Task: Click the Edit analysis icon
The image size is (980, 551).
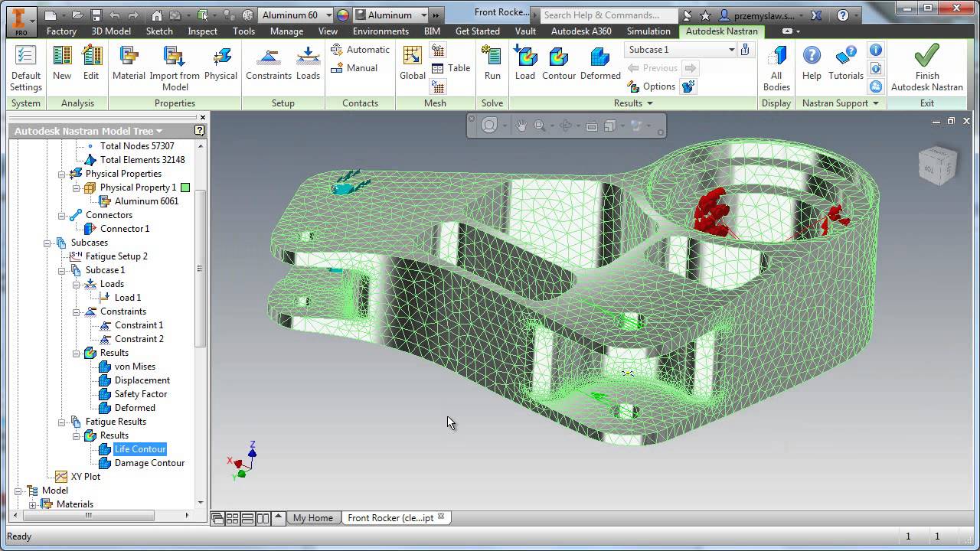Action: (91, 63)
